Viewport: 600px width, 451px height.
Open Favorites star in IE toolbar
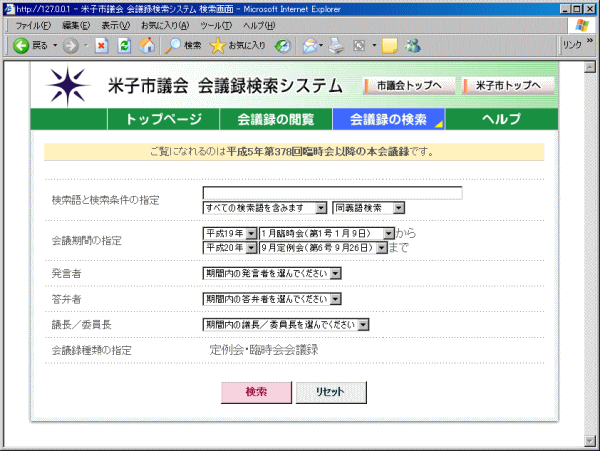[x=218, y=46]
